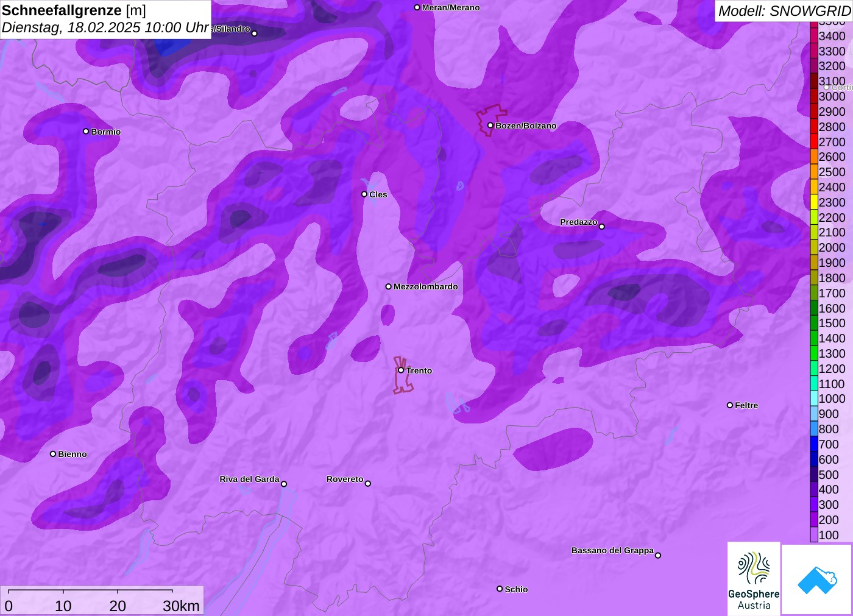Select the 3100 m dark red swatch
The width and height of the screenshot is (853, 616).
point(814,81)
